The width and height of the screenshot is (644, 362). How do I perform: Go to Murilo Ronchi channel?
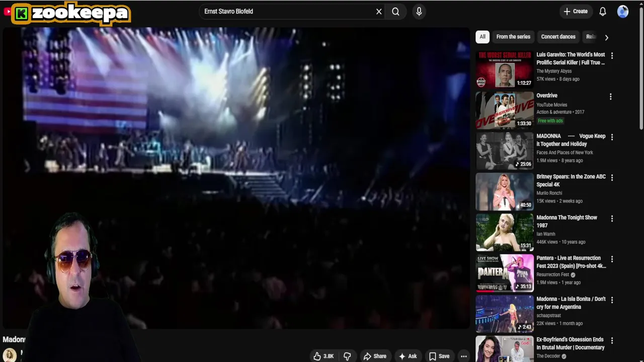[x=549, y=193]
